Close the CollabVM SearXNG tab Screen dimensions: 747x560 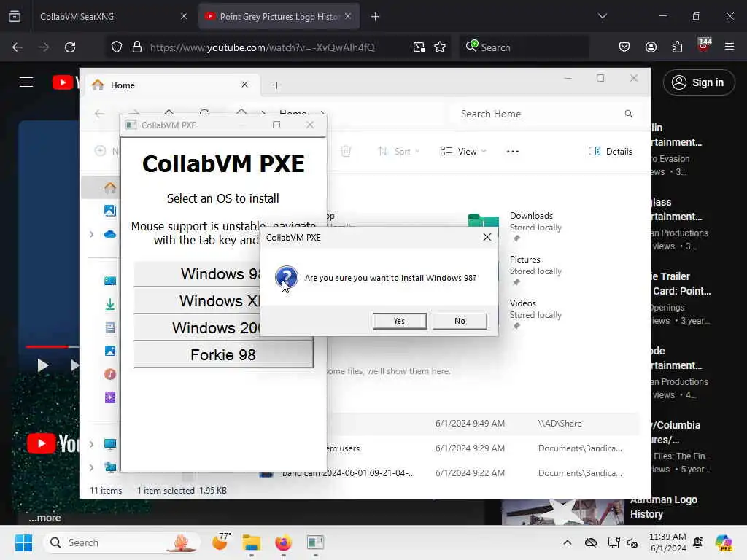click(183, 16)
